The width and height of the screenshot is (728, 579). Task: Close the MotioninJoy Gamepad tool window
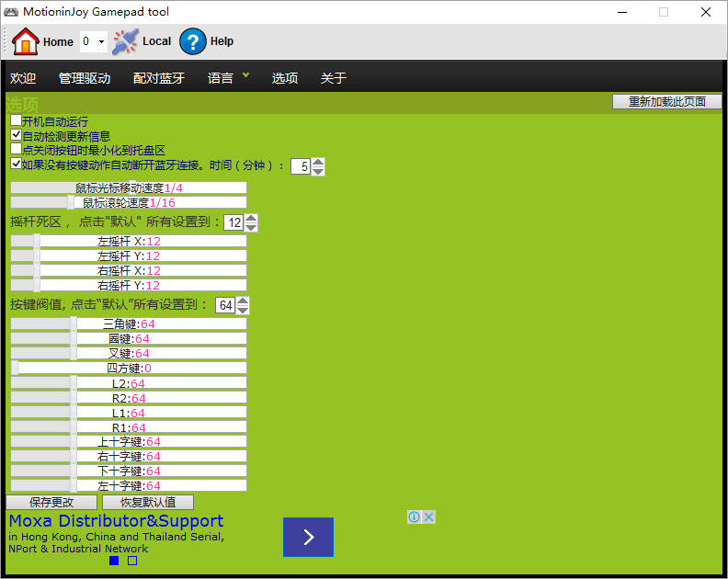[706, 12]
